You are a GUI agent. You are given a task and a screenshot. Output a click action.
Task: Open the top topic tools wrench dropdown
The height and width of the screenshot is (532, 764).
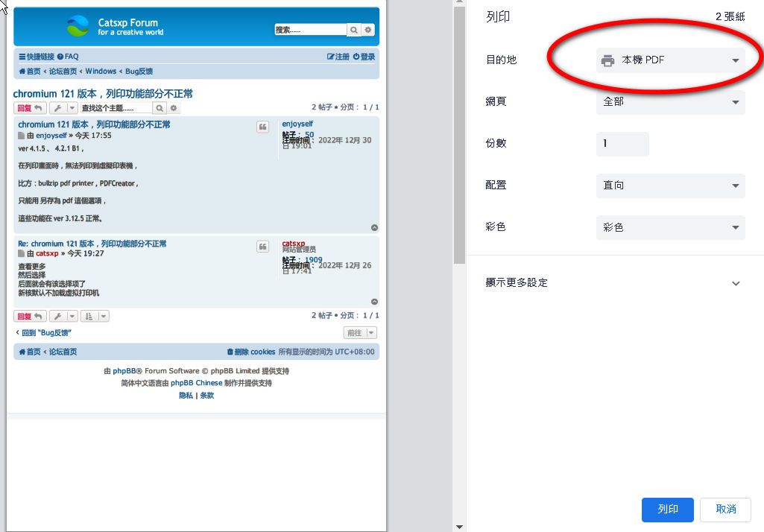(x=63, y=108)
